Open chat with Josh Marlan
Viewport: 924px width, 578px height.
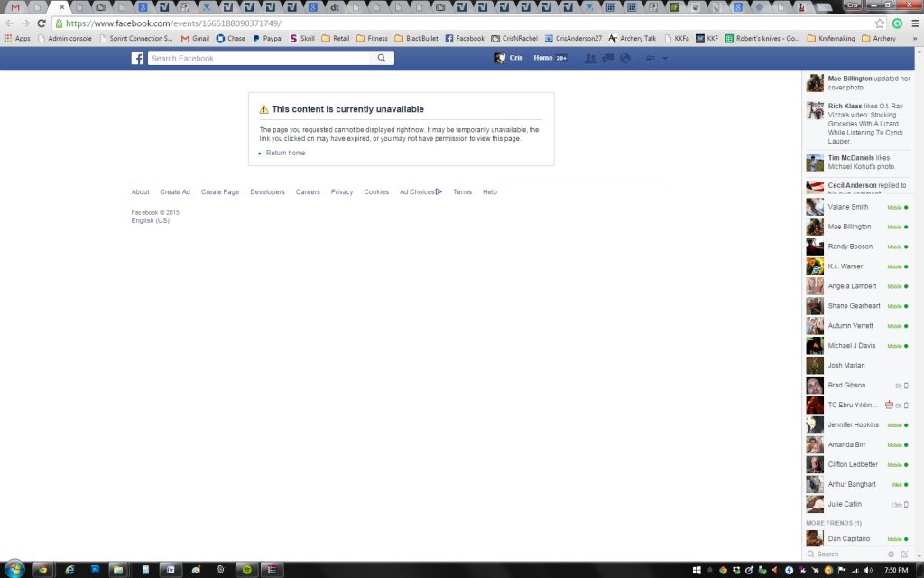click(857, 365)
